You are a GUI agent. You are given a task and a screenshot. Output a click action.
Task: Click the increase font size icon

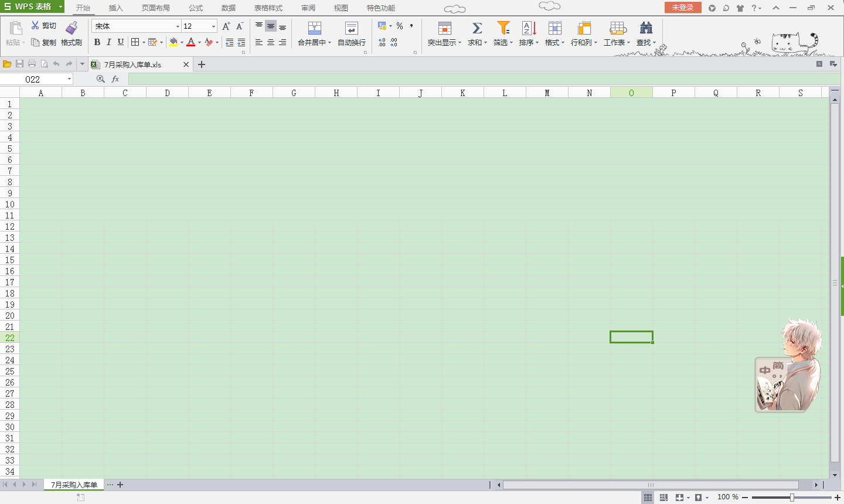coord(226,26)
